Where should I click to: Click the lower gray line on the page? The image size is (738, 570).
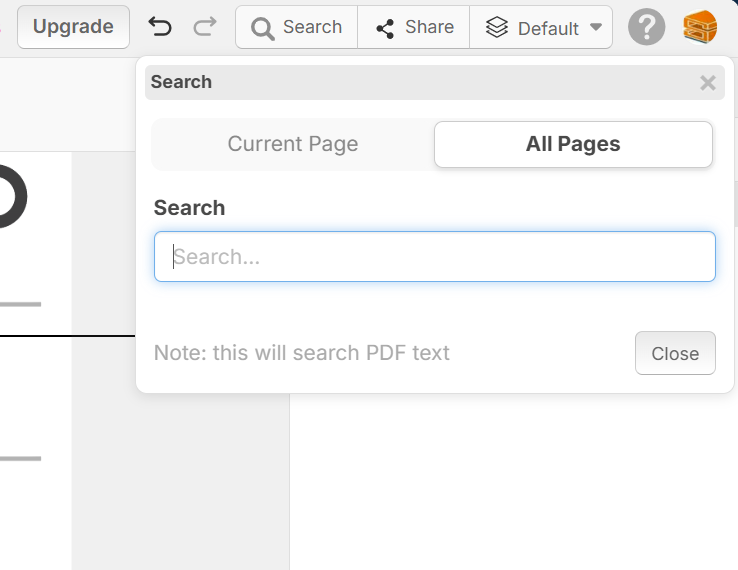click(20, 459)
